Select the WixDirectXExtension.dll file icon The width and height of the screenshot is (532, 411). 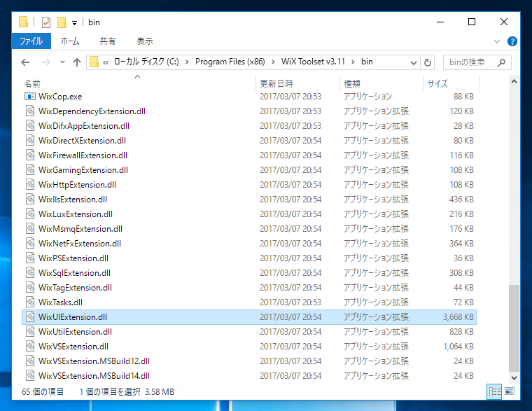tap(30, 141)
